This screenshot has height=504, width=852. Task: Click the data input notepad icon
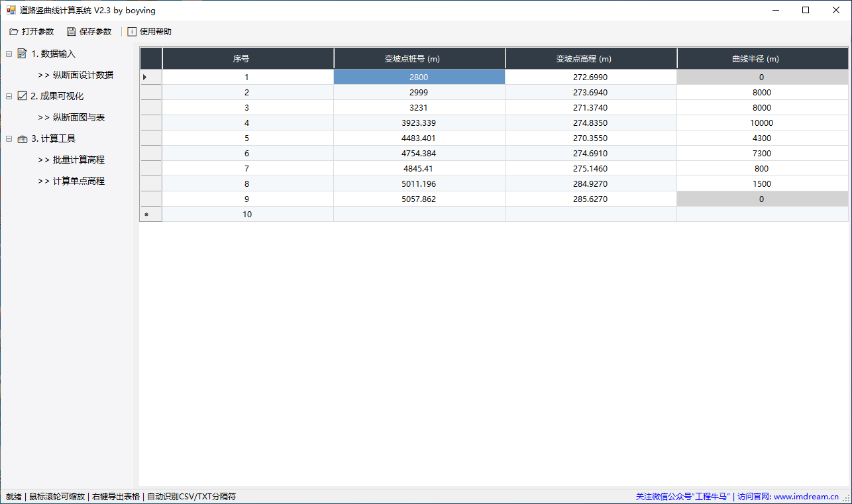23,54
